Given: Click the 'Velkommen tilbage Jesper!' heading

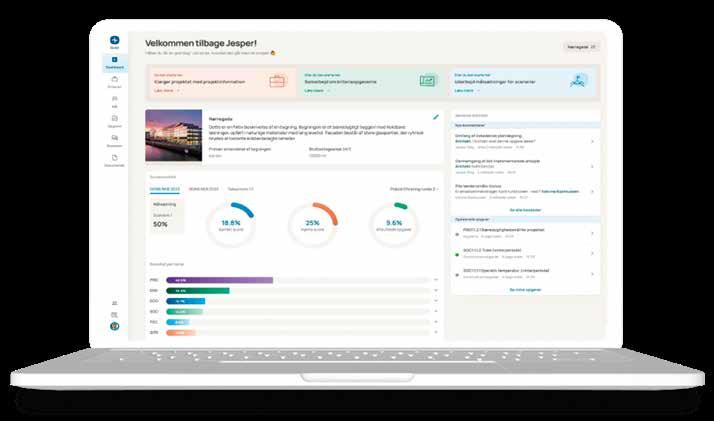Looking at the screenshot, I should [x=201, y=43].
